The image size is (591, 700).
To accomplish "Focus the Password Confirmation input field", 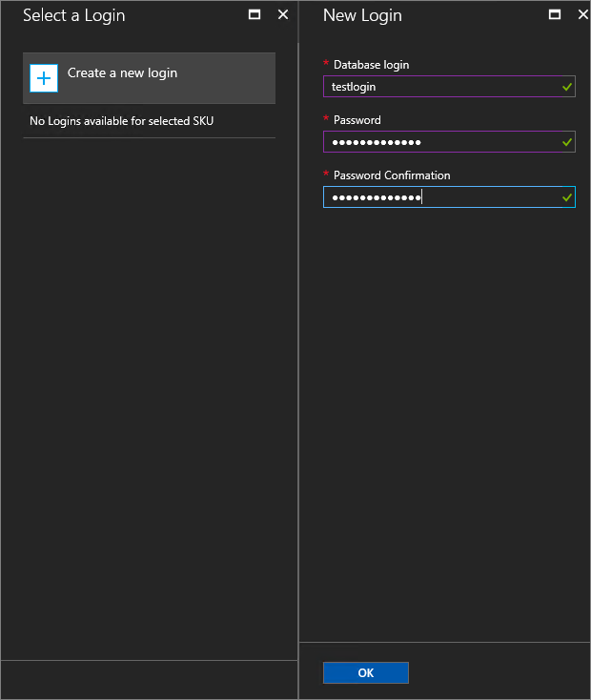I will [438, 197].
